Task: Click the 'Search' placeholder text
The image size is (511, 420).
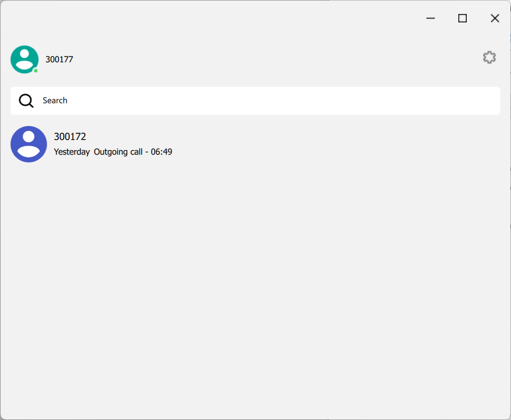Action: (x=55, y=100)
